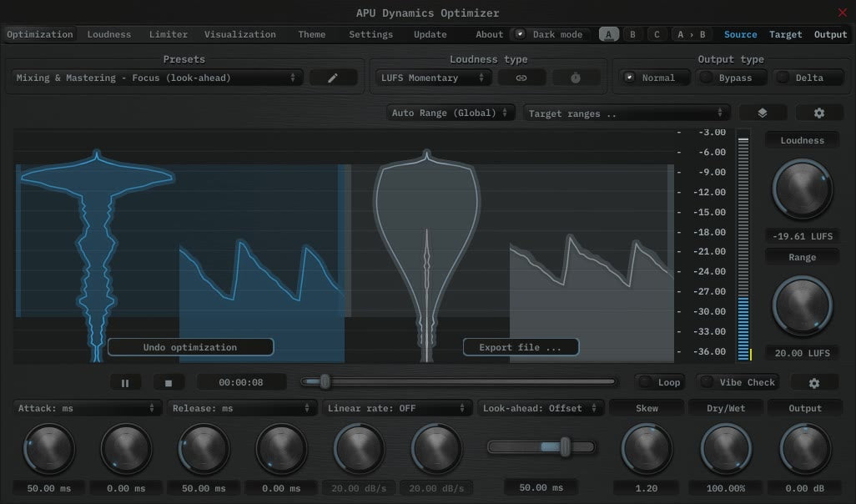Enable the Loop toggle

point(661,382)
